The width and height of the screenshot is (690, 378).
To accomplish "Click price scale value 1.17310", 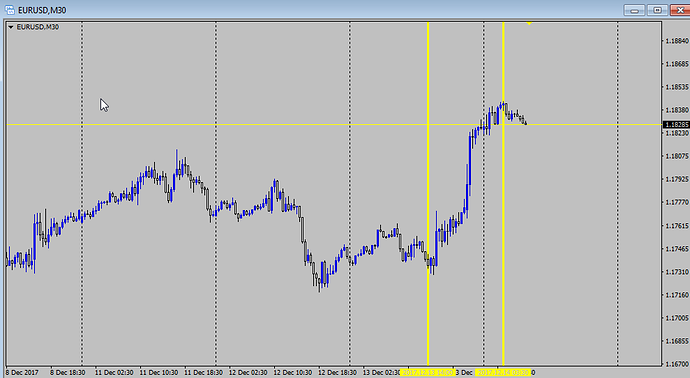I will (x=677, y=272).
